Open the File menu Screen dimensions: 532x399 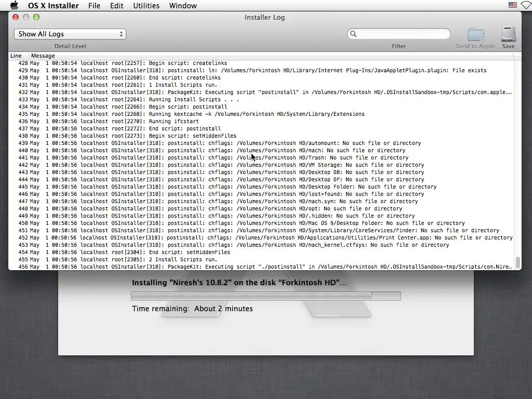[x=94, y=5]
